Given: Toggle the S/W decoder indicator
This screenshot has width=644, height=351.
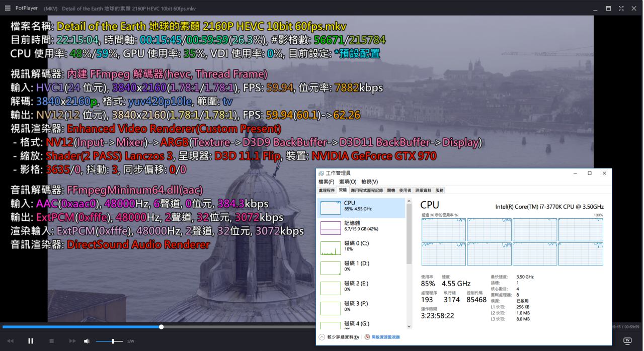Looking at the screenshot, I should 131,341.
